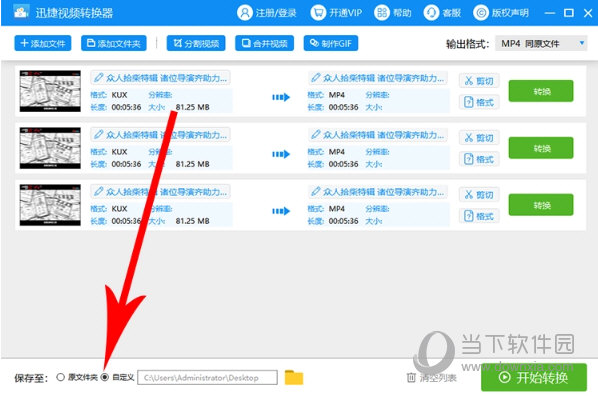
Task: Click the 添加文件 button
Action: click(43, 43)
